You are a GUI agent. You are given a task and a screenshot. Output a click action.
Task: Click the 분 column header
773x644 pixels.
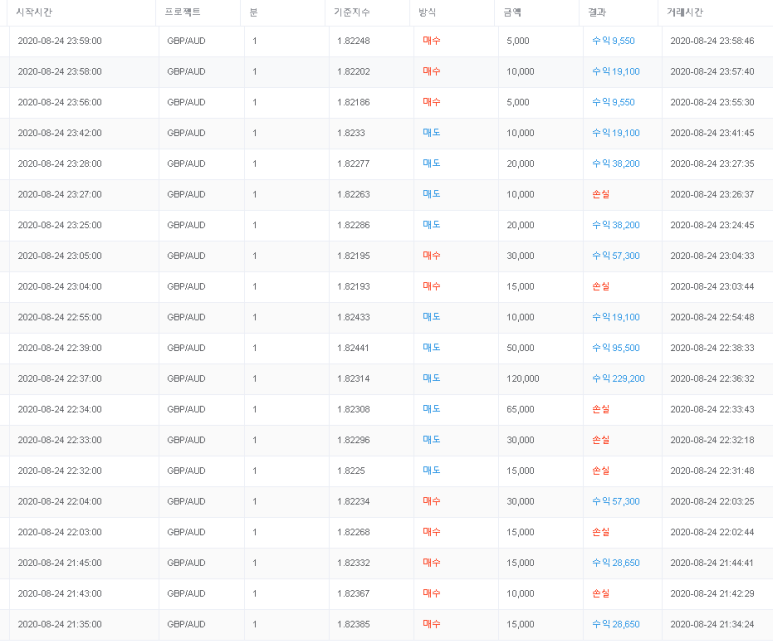point(253,12)
